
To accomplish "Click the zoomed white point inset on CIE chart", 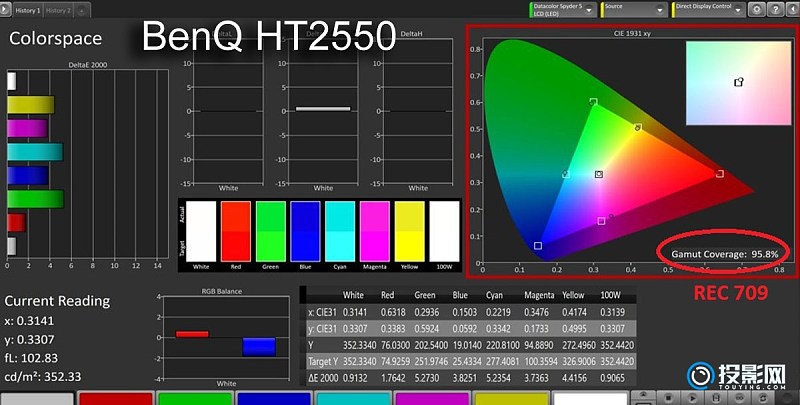I will click(738, 83).
